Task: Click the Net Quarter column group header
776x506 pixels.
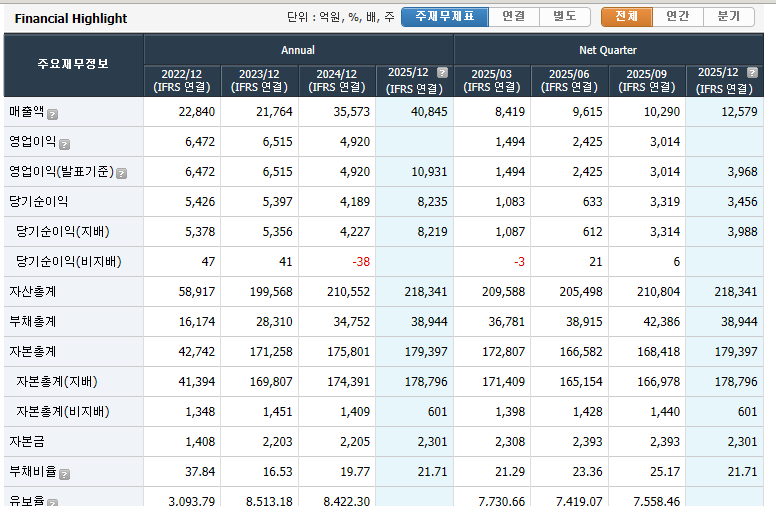Action: pyautogui.click(x=608, y=50)
